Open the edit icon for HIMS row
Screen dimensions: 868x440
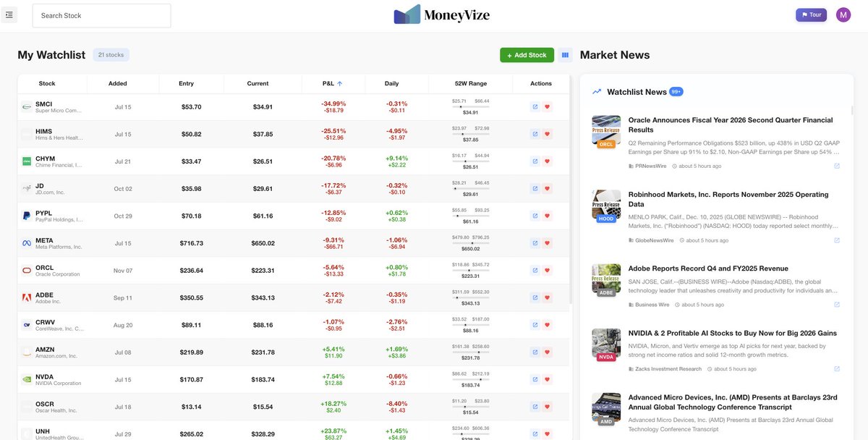[x=535, y=134]
